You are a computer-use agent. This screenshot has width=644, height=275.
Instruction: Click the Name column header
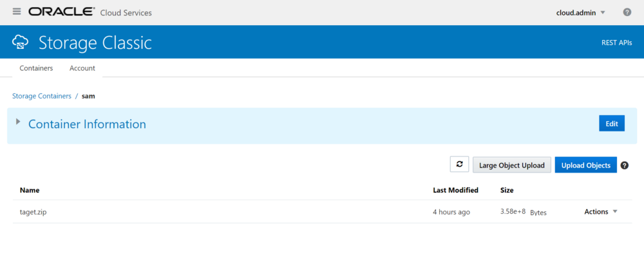30,190
